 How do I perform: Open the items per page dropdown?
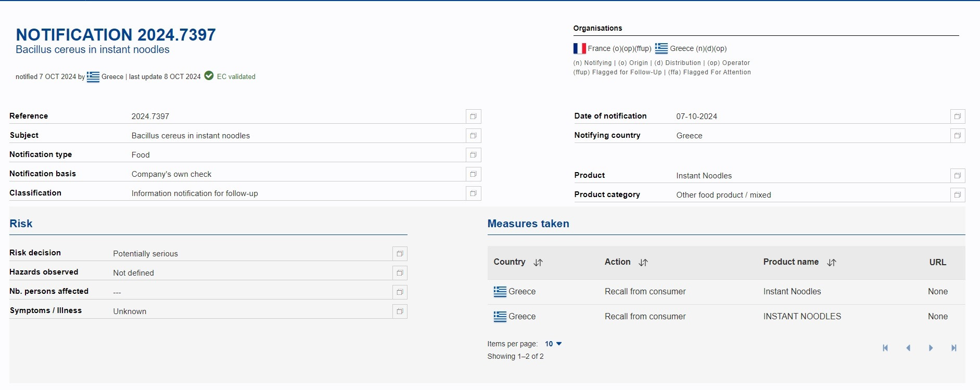[x=553, y=344]
